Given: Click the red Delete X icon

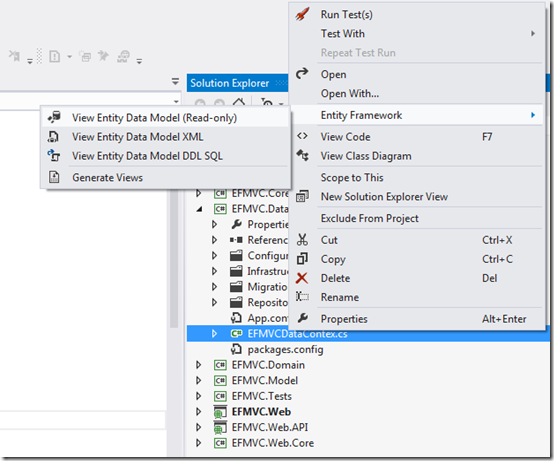Looking at the screenshot, I should pos(302,278).
